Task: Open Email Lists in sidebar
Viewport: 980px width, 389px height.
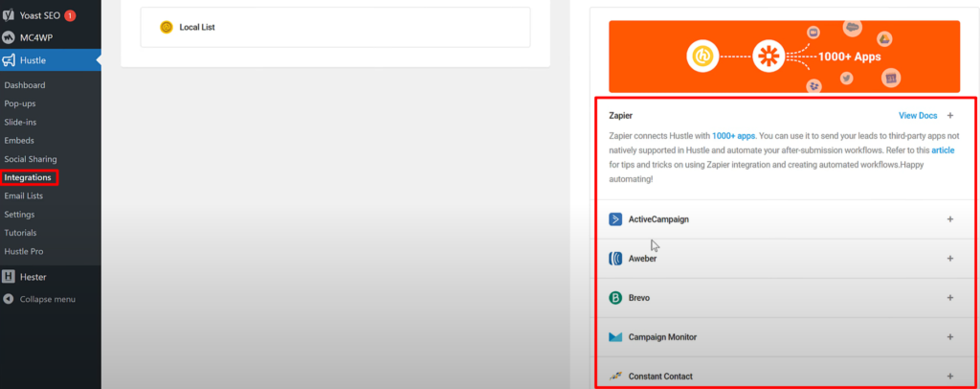Action: click(24, 195)
